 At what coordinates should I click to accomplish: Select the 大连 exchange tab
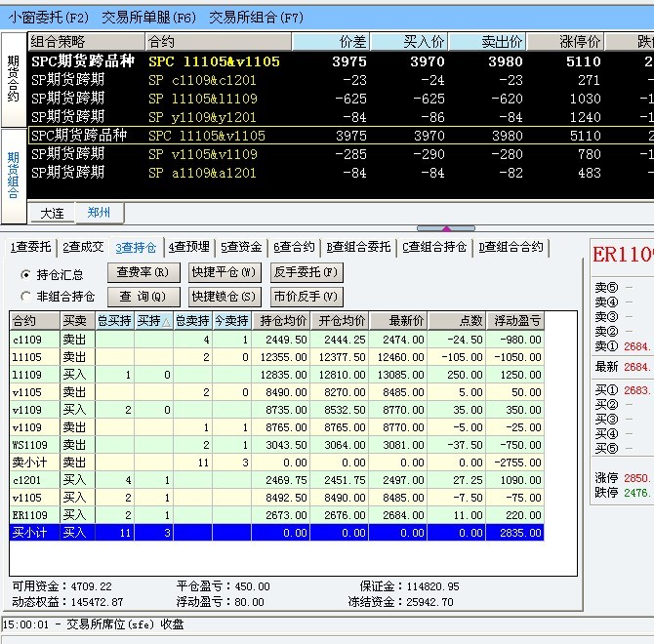[52, 214]
